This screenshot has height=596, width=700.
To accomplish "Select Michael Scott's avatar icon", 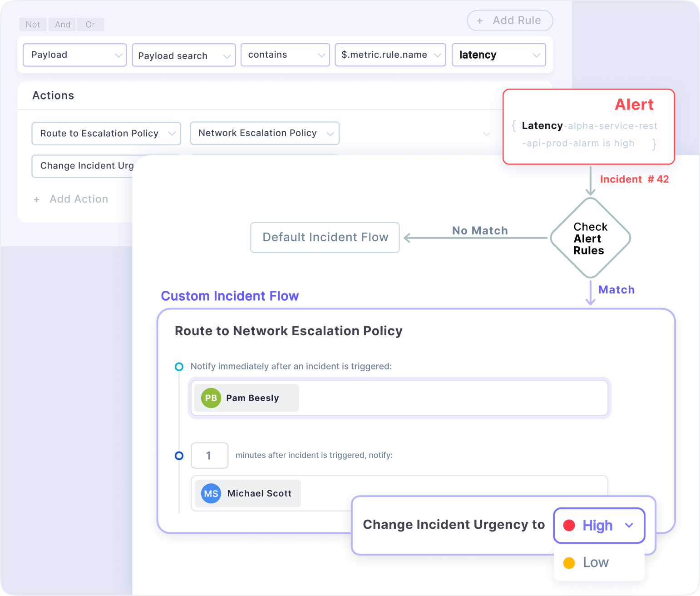I will pyautogui.click(x=210, y=493).
